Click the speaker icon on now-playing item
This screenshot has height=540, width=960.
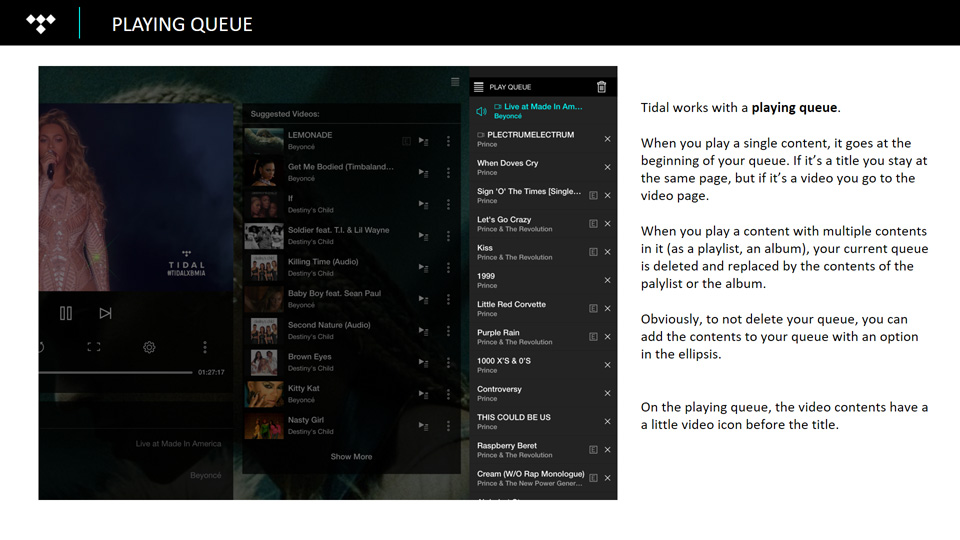pos(481,111)
